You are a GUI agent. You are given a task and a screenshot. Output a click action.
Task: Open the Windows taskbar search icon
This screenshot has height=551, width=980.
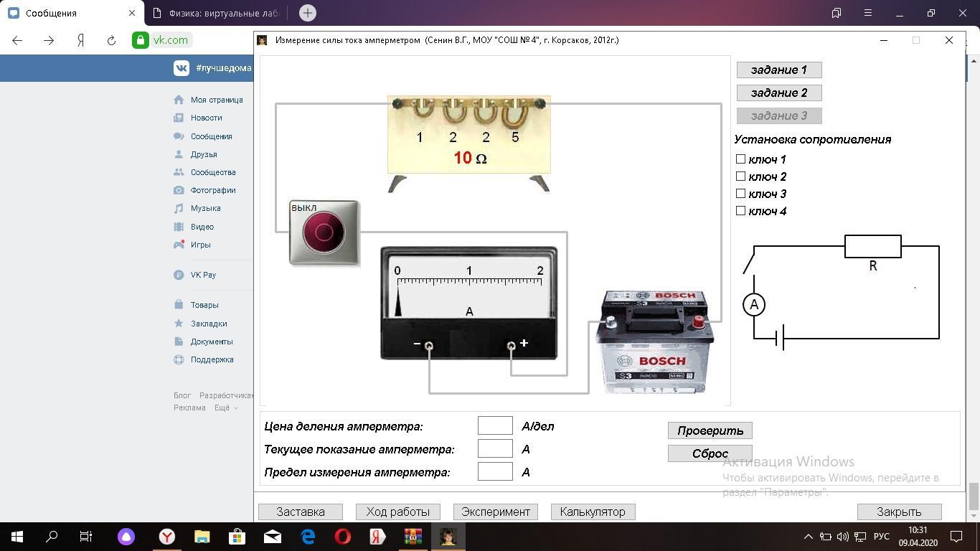pos(52,536)
